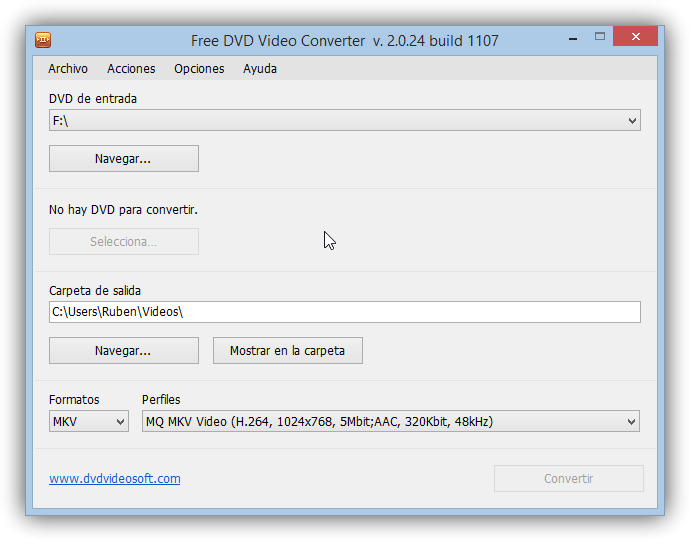Click the Free DVD Video Converter app icon
The image size is (690, 541).
[43, 40]
